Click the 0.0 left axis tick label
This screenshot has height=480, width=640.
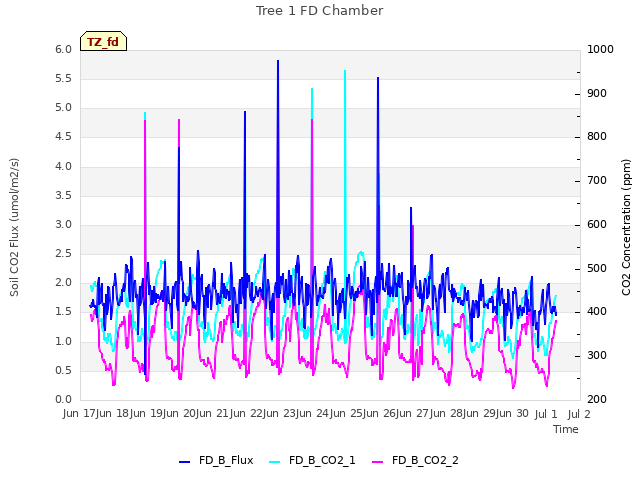coord(63,399)
